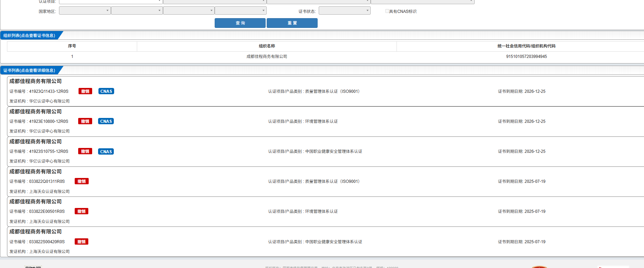
Task: Click the CNAS badge for certificate 41923Q11433-12R0S
Action: pyautogui.click(x=106, y=91)
